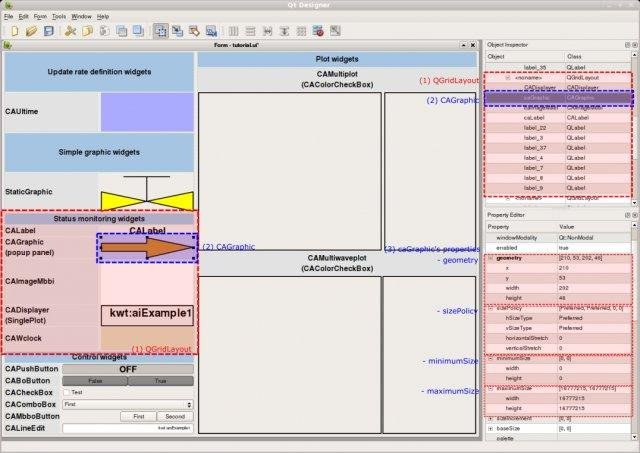
Task: Open the Edit menu
Action: pos(23,17)
